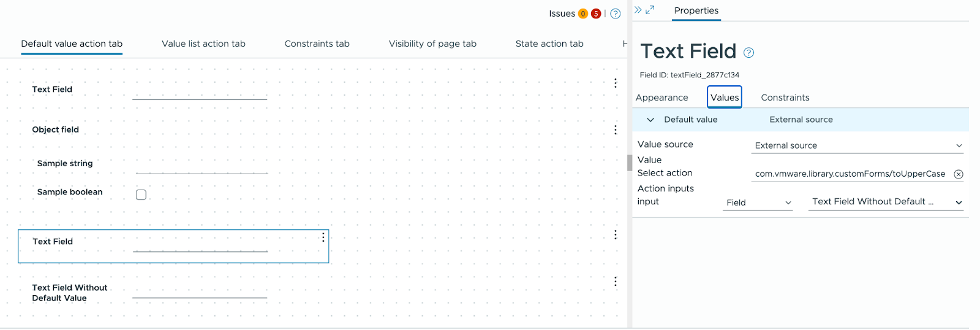Click the Sample string input field

pyautogui.click(x=202, y=166)
